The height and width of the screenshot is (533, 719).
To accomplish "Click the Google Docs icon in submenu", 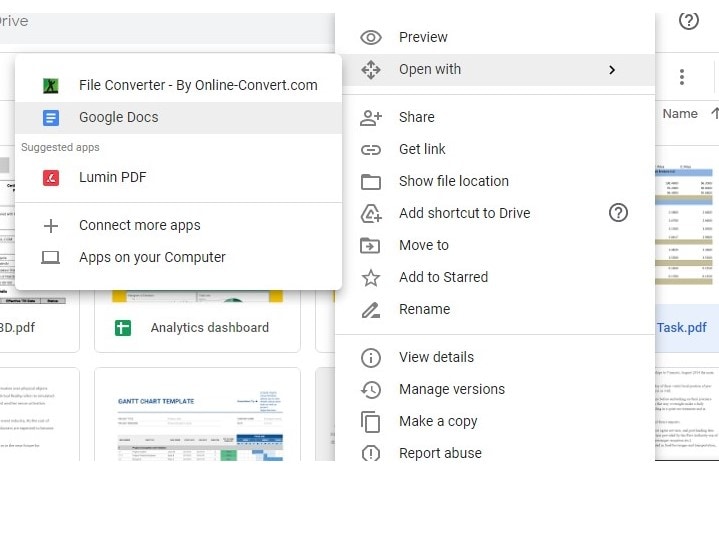I will [x=51, y=117].
